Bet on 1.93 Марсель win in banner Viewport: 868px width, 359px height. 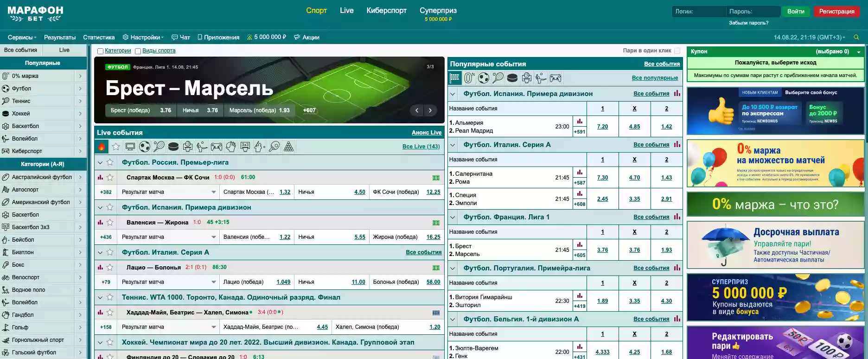[x=259, y=110]
